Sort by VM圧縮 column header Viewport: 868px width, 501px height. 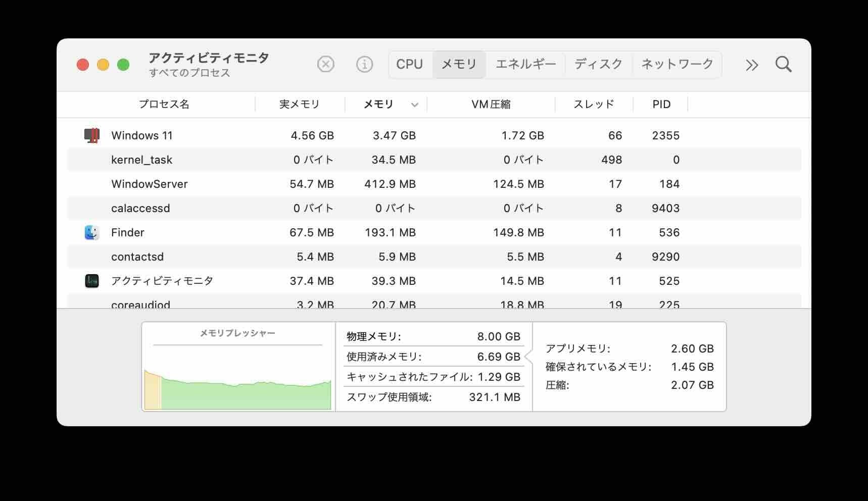491,105
